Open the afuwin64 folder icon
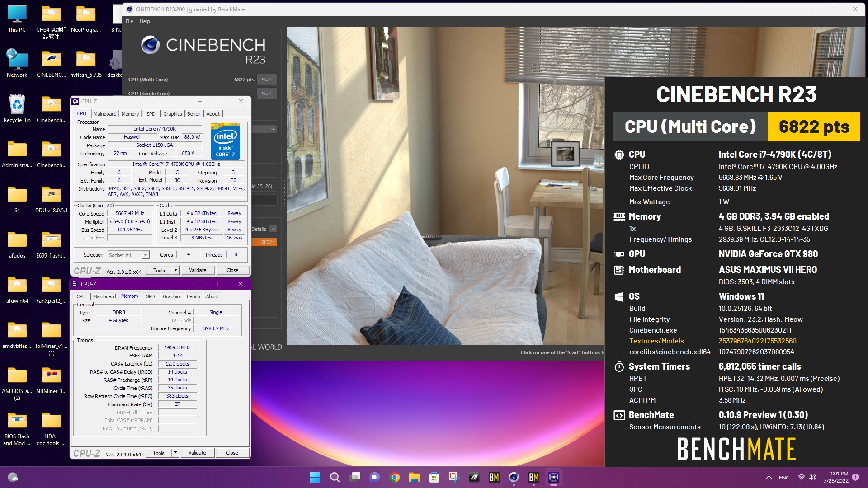This screenshot has width=868, height=488. pyautogui.click(x=17, y=289)
